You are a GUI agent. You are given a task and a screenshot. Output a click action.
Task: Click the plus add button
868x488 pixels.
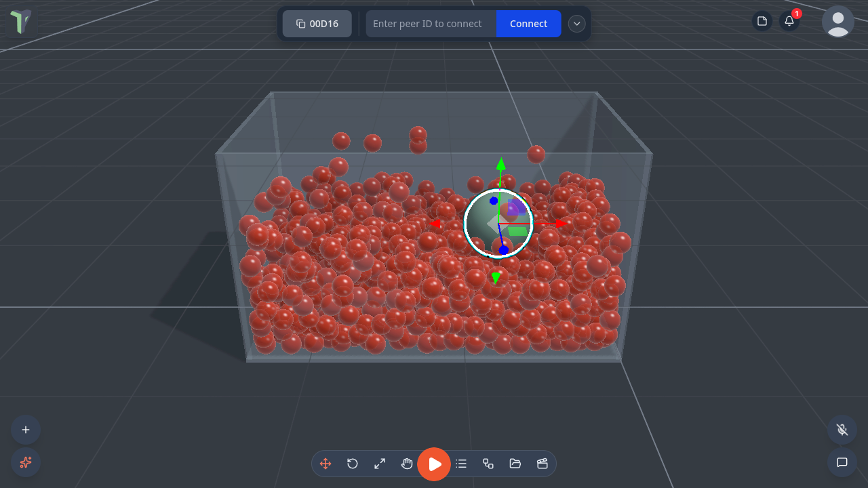tap(26, 430)
